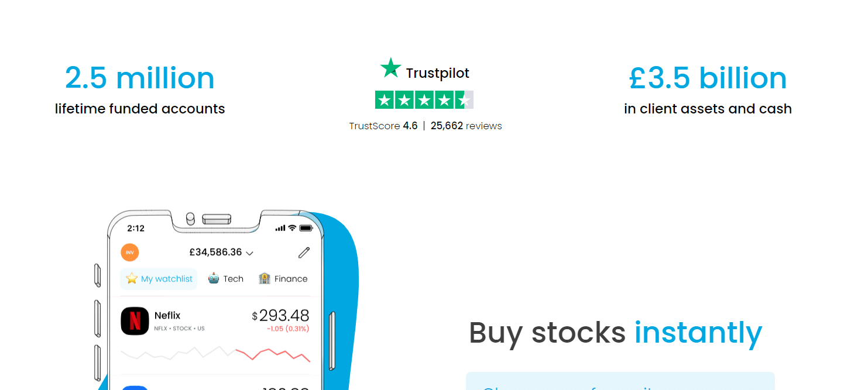The width and height of the screenshot is (868, 390).
Task: Tap the battery icon in phone status bar
Action: pyautogui.click(x=306, y=228)
